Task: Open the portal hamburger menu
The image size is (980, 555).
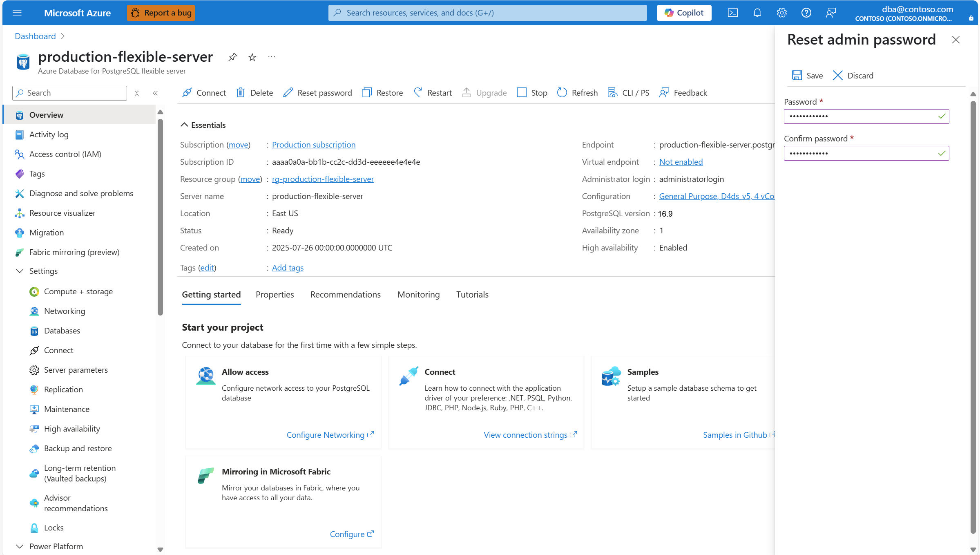Action: tap(17, 13)
